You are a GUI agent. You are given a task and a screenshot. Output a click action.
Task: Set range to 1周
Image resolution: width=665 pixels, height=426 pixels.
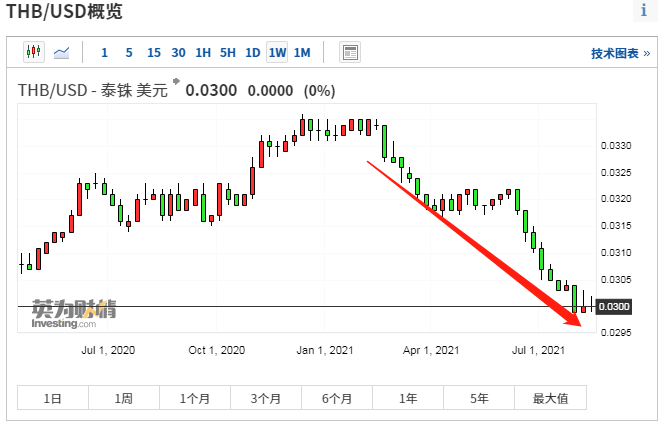124,398
